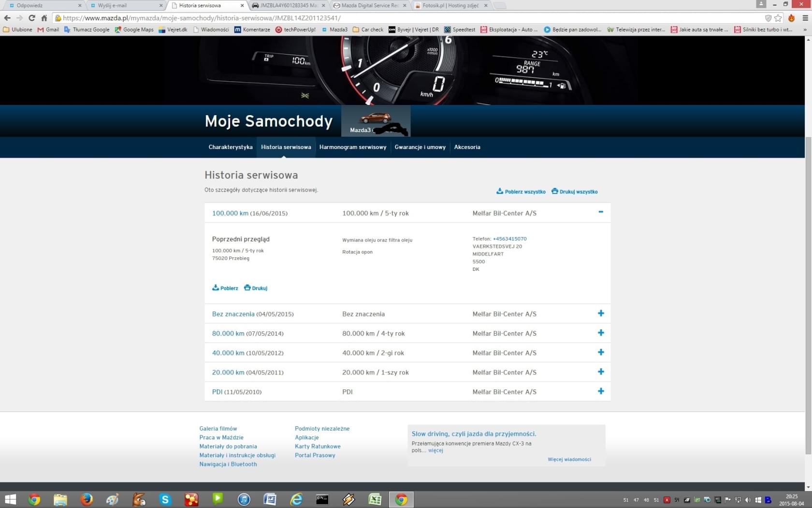
Task: Reload the page with refresh icon
Action: click(32, 18)
